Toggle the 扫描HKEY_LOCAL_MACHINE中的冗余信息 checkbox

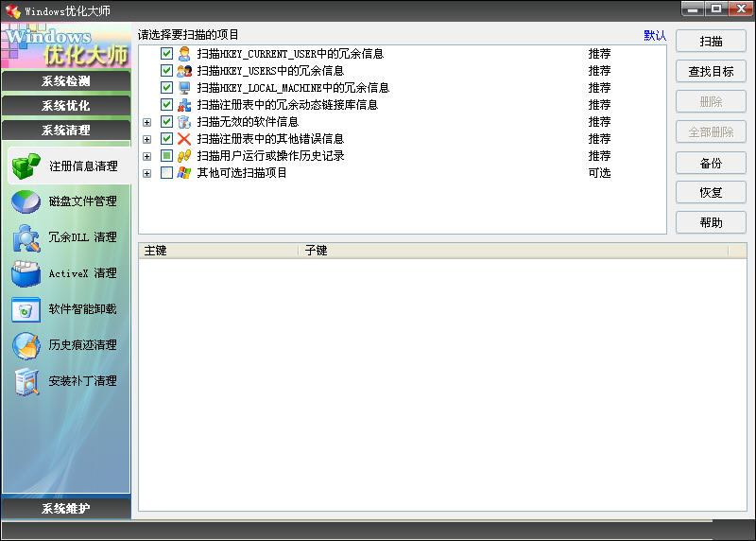click(x=167, y=88)
